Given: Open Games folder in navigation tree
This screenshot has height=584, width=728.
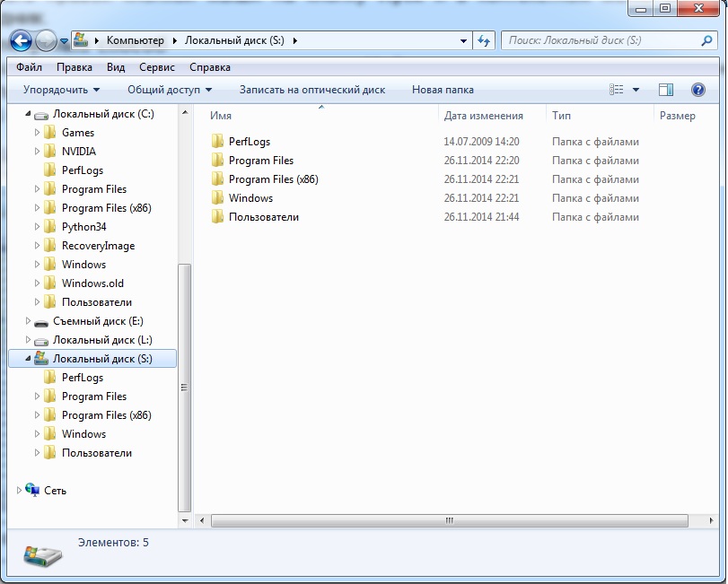Looking at the screenshot, I should (78, 133).
